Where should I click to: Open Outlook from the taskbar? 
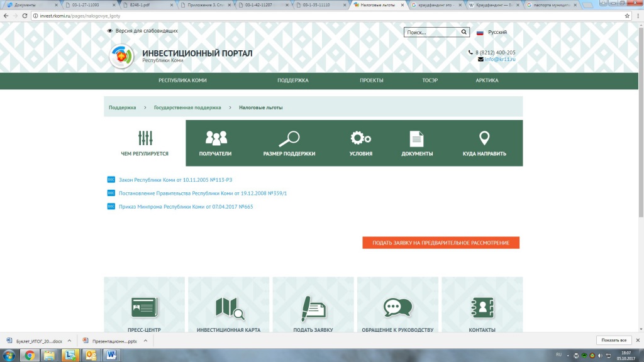[91, 355]
